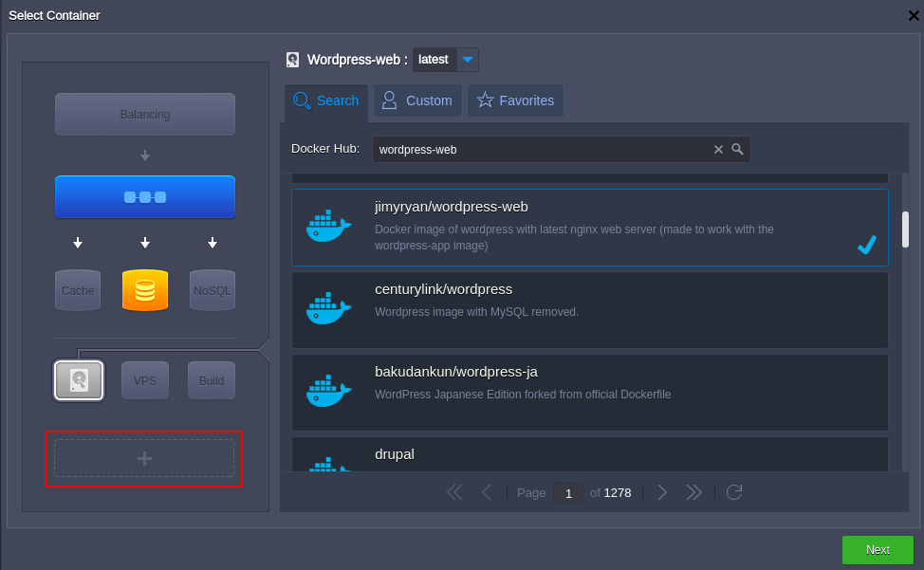924x570 pixels.
Task: Click 'WordPress Japanese Edition forked' description
Action: (523, 395)
